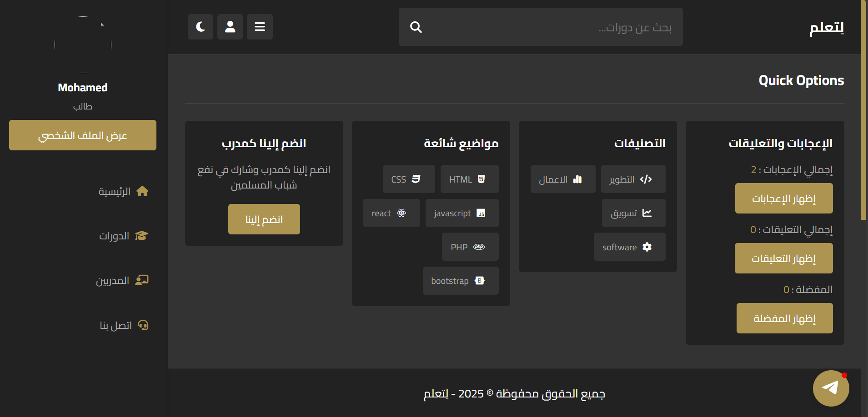Open the user profile icon button
Image resolution: width=868 pixels, height=417 pixels.
230,27
